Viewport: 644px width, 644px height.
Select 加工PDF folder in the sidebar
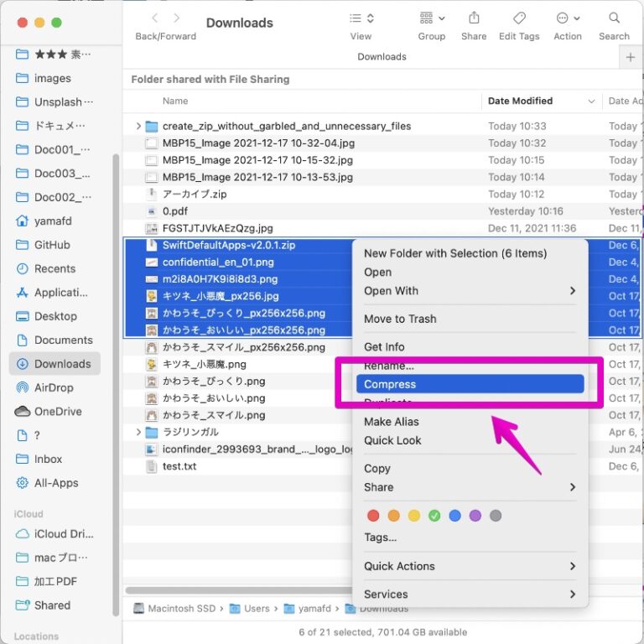pos(54,582)
